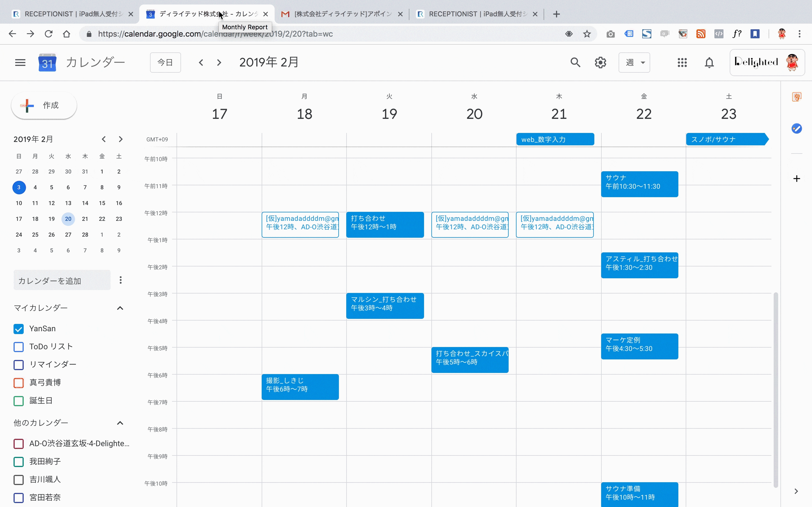Image resolution: width=812 pixels, height=507 pixels.
Task: Go to next week arrow
Action: [219, 62]
